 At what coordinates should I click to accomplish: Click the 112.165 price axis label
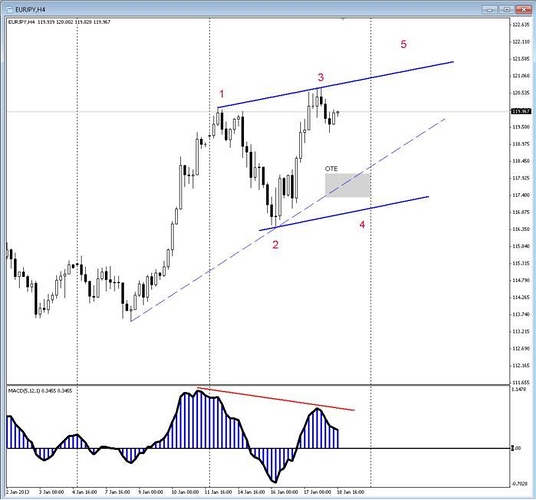(x=521, y=366)
